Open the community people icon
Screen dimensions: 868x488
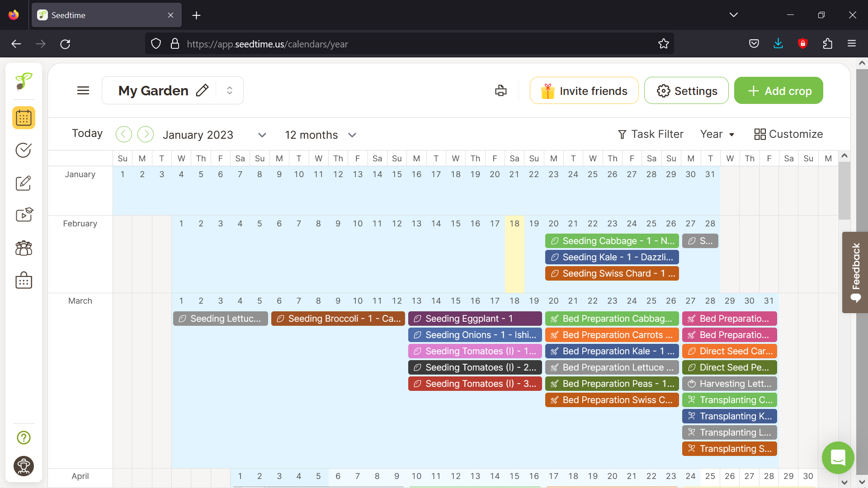pos(24,248)
